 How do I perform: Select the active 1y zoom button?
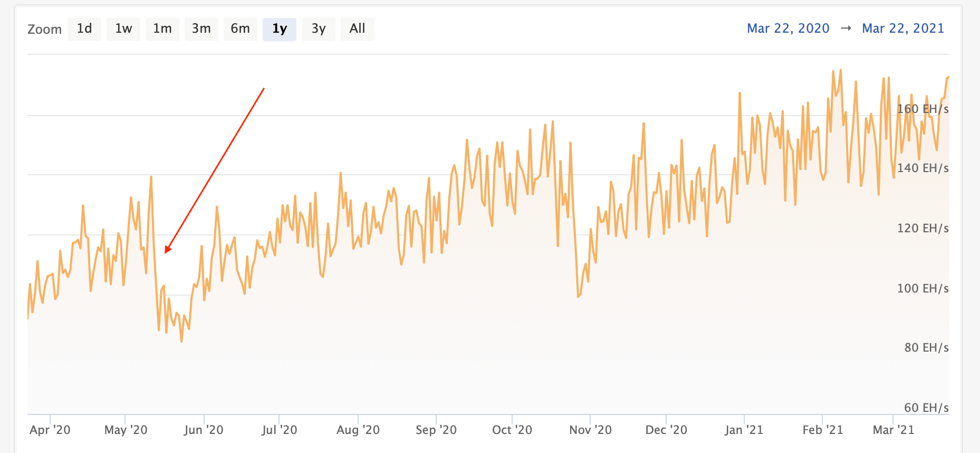pos(280,29)
